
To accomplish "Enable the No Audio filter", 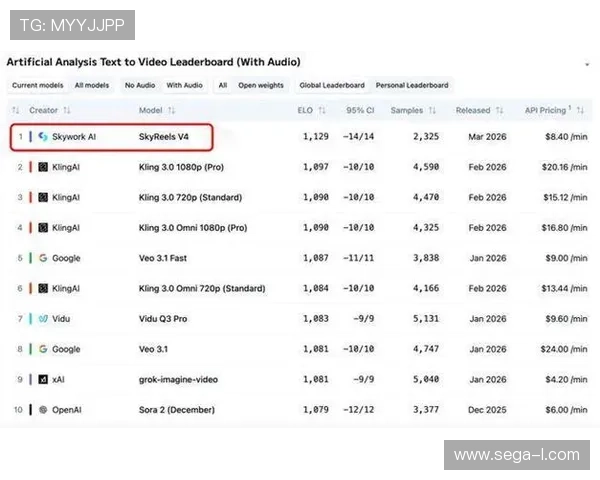I will 140,86.
